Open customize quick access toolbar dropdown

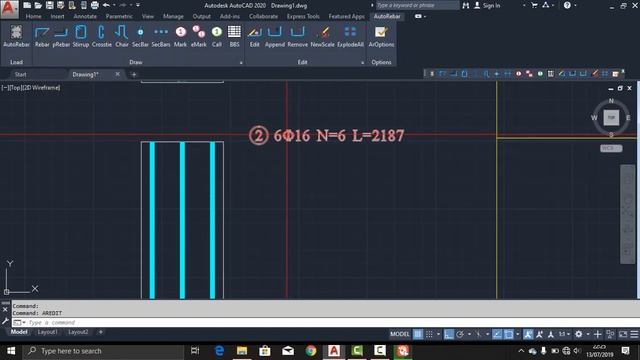click(x=138, y=5)
